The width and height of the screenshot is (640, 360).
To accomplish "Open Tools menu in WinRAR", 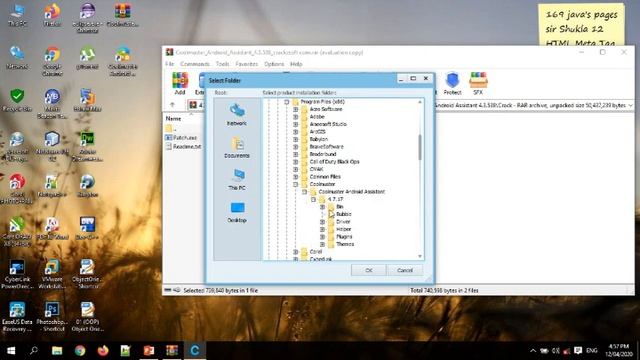I will pyautogui.click(x=222, y=64).
